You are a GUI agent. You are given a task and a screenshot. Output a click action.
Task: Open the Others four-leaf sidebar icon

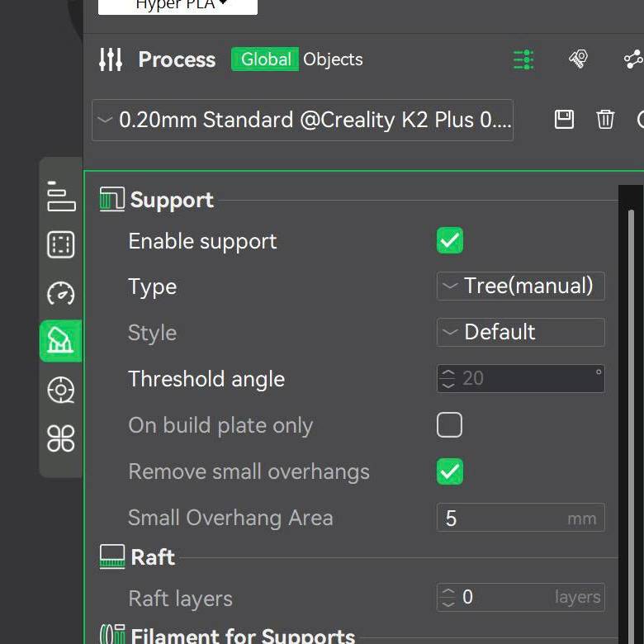(x=61, y=438)
